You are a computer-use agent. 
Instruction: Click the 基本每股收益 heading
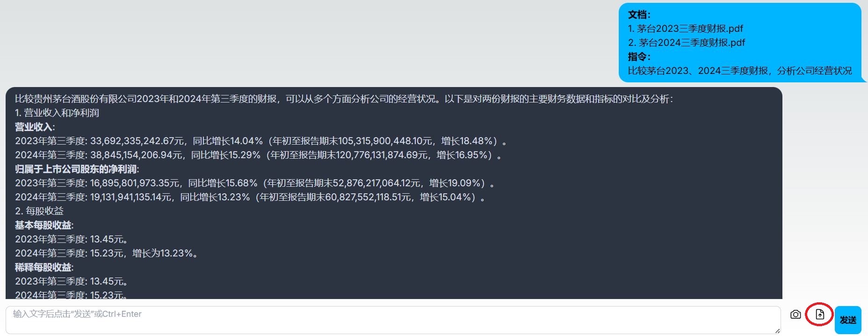[44, 225]
